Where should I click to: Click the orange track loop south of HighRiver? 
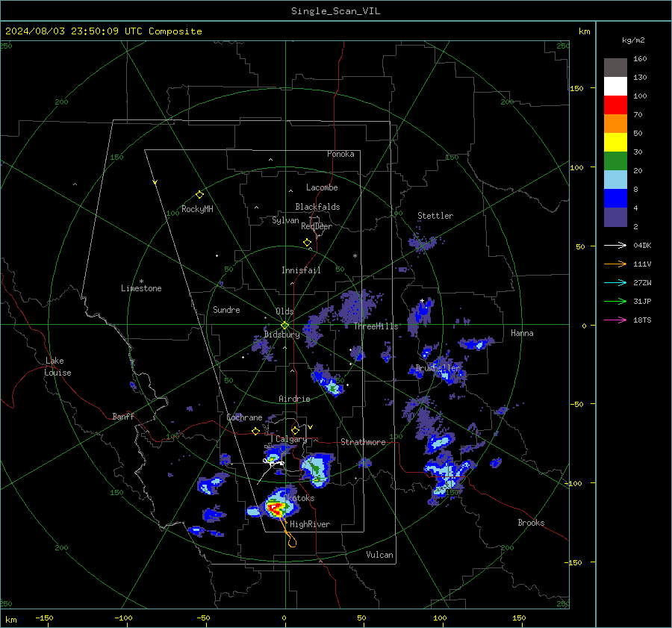pyautogui.click(x=292, y=543)
